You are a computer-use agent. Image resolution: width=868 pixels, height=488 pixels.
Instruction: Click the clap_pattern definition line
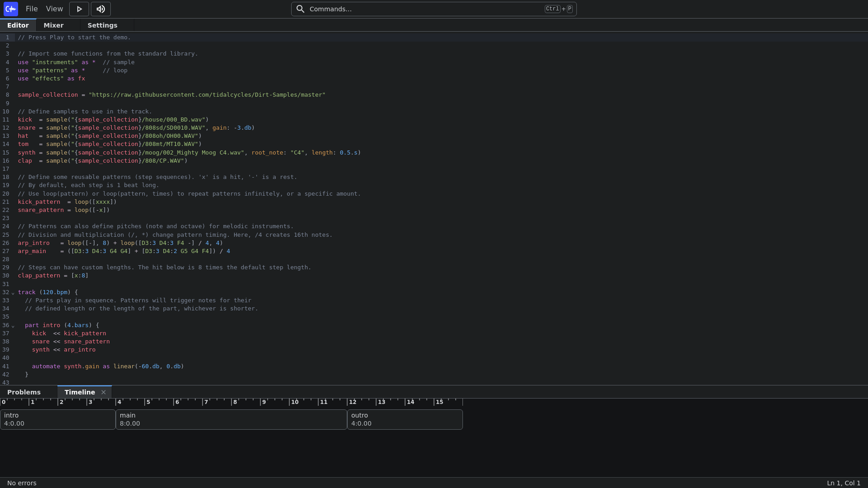tap(53, 276)
